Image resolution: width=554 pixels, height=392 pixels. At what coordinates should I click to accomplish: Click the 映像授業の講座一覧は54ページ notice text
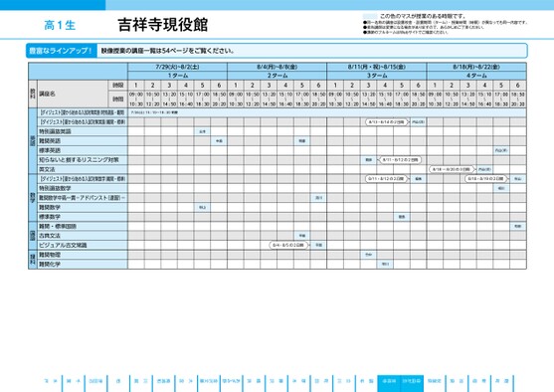(167, 51)
